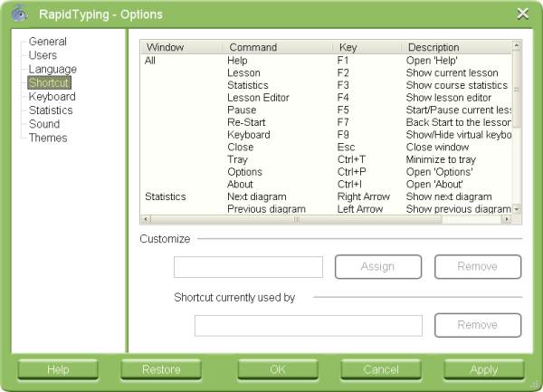
Task: Click the Right Arrow key cell
Action: tap(364, 196)
